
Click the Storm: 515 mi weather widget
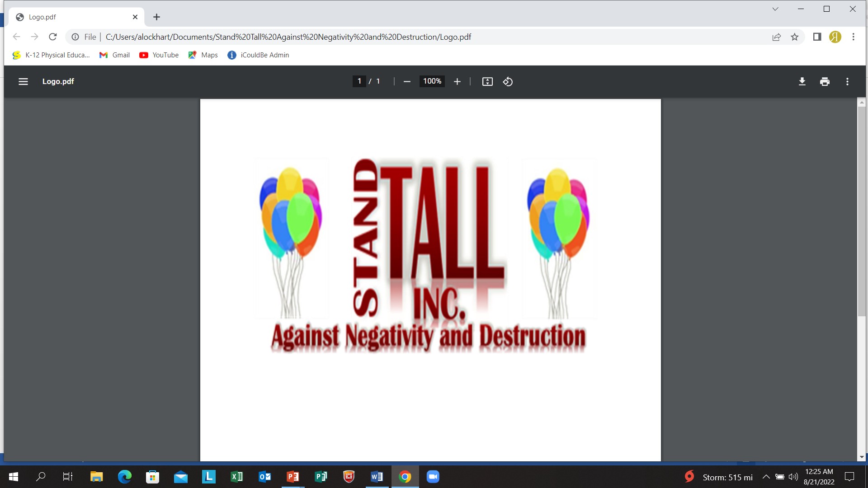[718, 477]
